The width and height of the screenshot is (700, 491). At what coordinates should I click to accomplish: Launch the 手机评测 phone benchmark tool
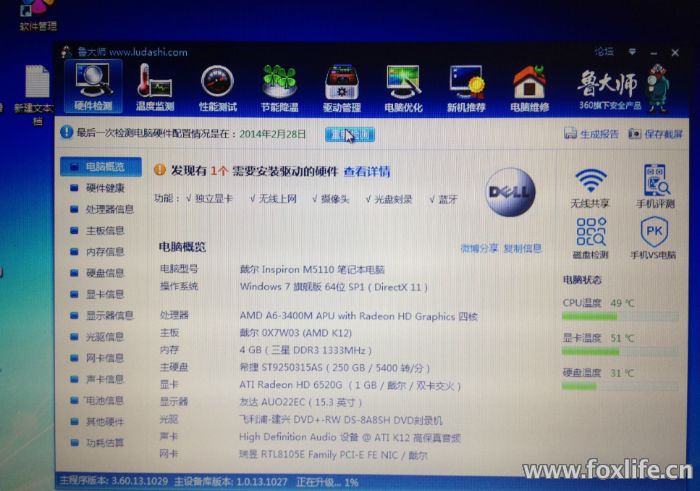(655, 187)
